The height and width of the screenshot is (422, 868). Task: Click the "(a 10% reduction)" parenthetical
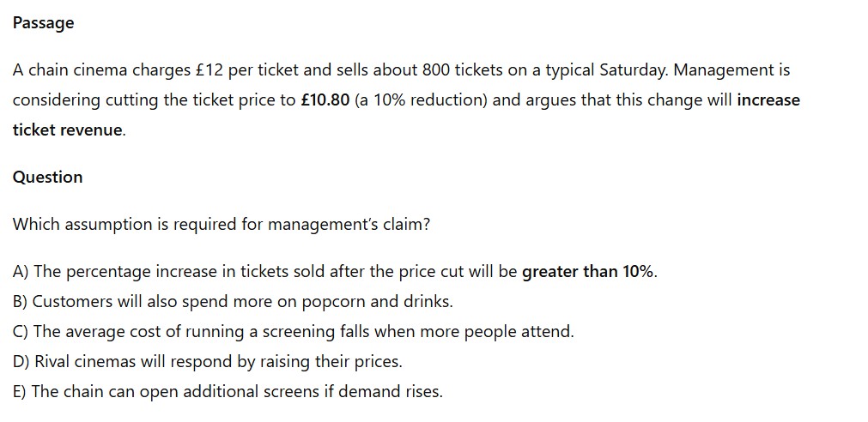pos(421,100)
